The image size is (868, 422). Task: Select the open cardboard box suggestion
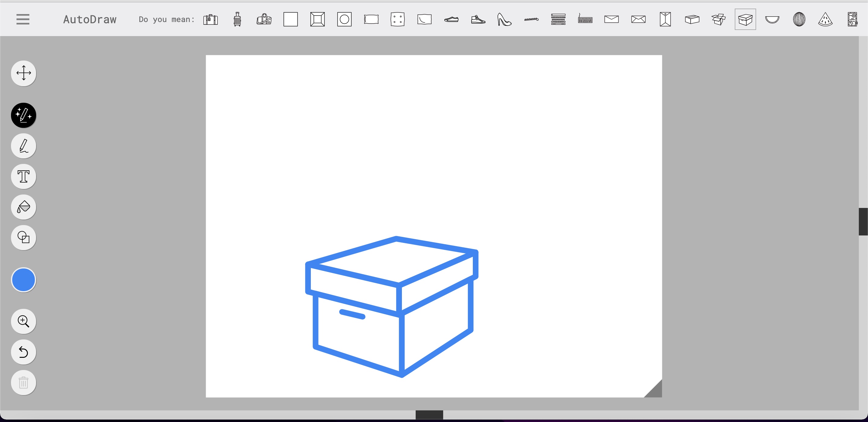point(719,20)
